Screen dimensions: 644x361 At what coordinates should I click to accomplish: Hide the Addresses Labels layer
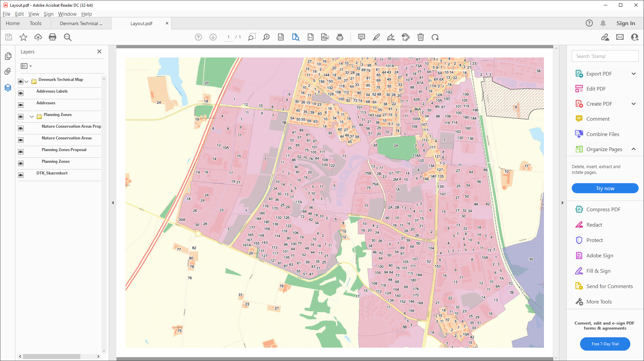pos(21,93)
